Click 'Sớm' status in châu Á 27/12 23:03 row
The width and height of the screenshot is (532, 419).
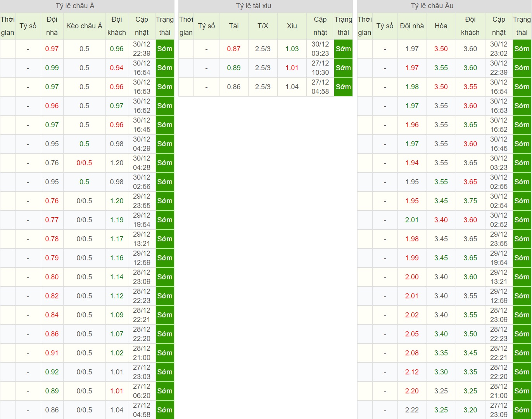pos(165,372)
